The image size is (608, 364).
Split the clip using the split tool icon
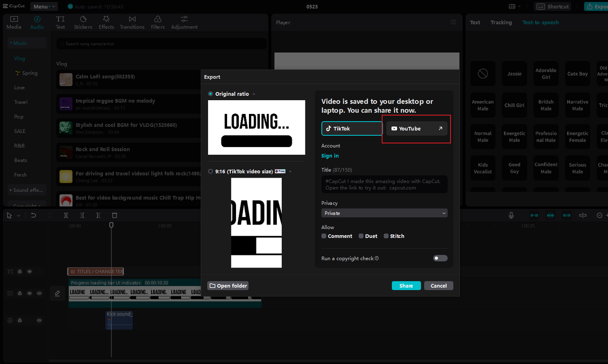coord(66,215)
